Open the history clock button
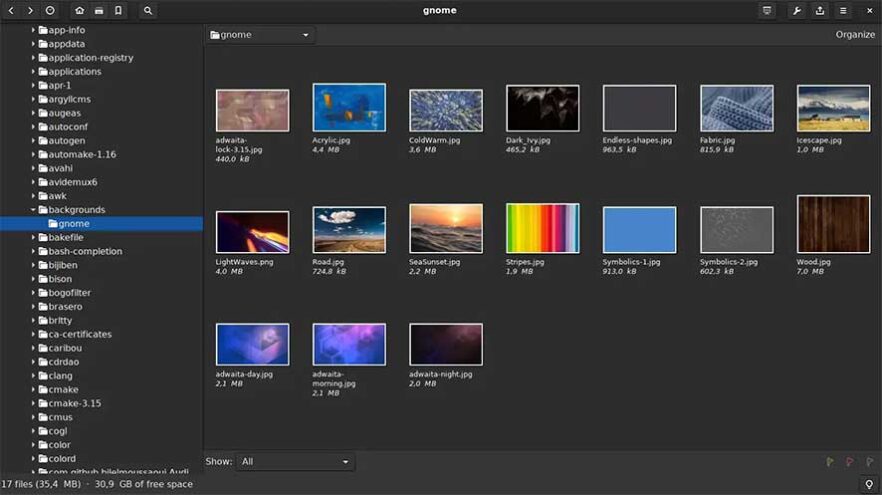The image size is (882, 495). pos(50,10)
